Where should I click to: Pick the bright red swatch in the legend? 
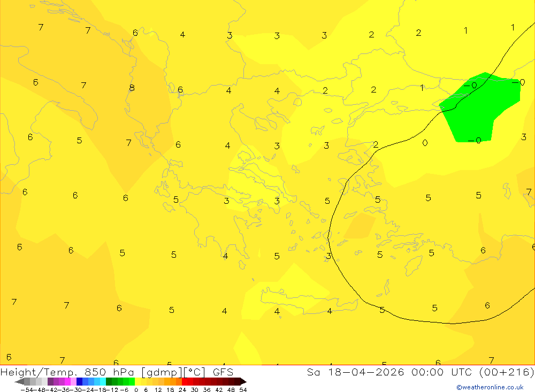[x=187, y=382]
